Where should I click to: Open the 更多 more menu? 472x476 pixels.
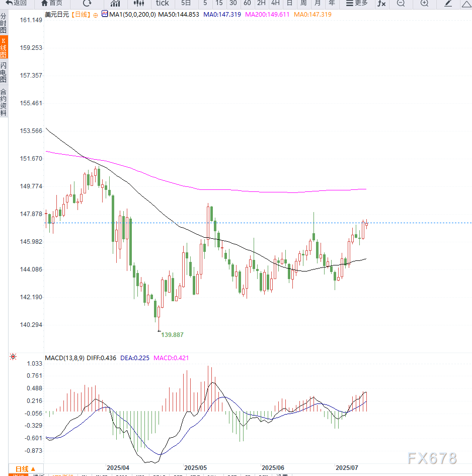click(x=357, y=4)
